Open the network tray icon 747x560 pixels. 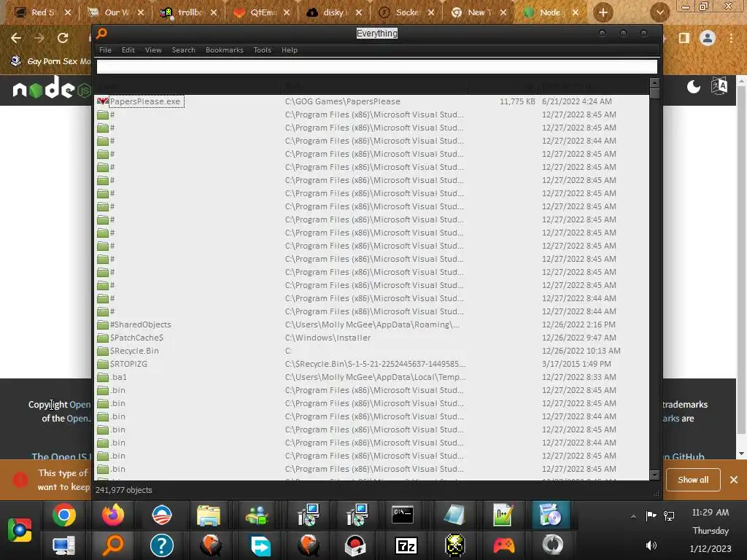669,516
